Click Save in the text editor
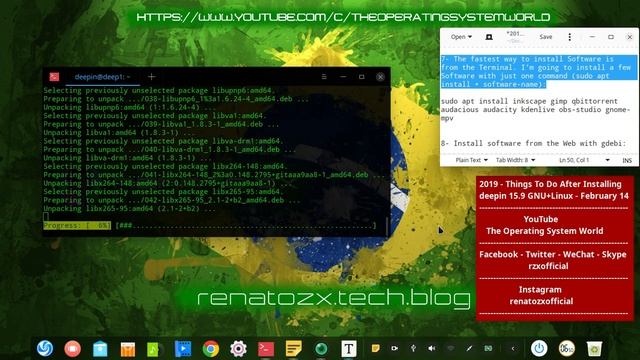 click(x=546, y=37)
